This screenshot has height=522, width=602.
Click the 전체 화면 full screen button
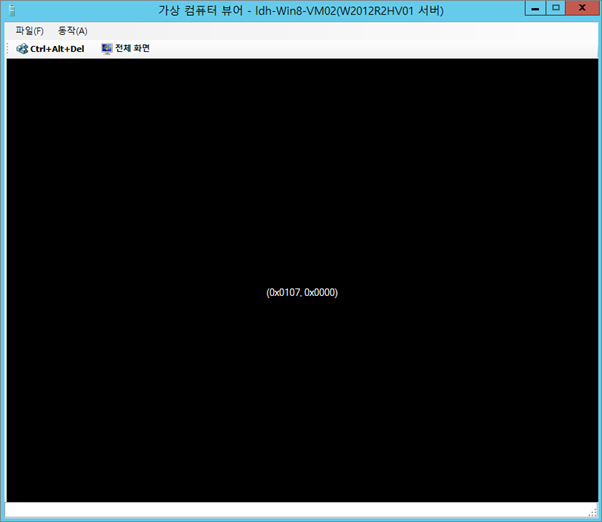pos(126,48)
